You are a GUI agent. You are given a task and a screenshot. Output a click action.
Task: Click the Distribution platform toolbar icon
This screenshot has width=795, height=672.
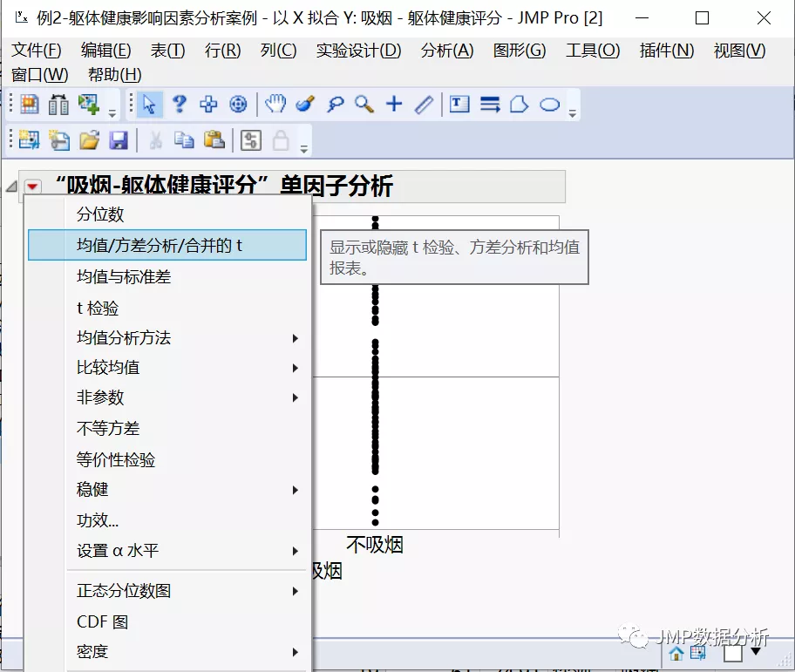click(58, 105)
